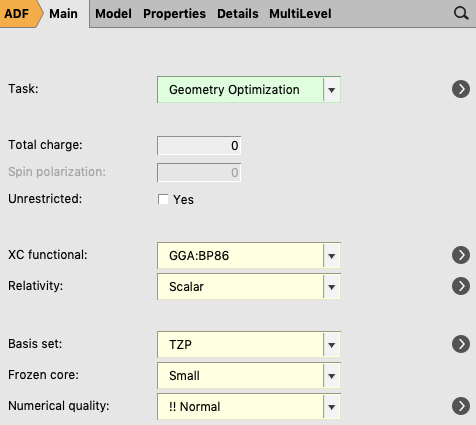The width and height of the screenshot is (476, 425).
Task: Expand the Relativity Scalar dropdown
Action: pyautogui.click(x=249, y=287)
